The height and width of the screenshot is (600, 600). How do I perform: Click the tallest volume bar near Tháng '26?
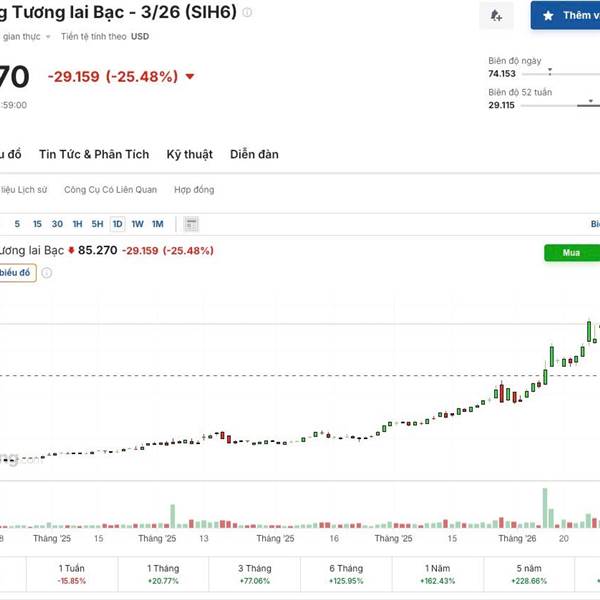[x=545, y=508]
